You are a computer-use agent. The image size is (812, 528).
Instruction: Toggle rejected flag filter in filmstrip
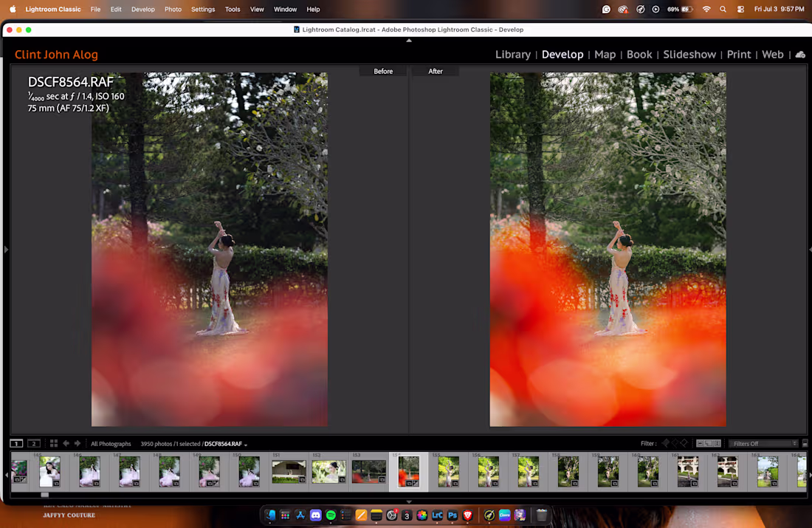[684, 443]
